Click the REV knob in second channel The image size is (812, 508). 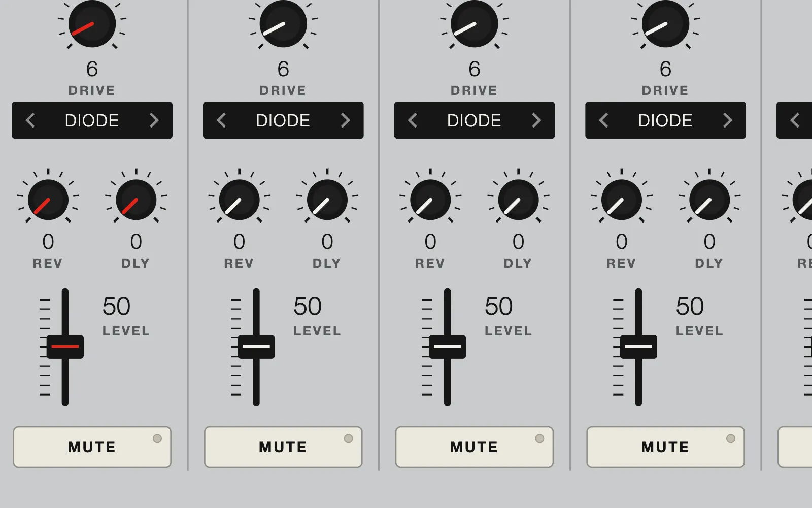pos(239,200)
